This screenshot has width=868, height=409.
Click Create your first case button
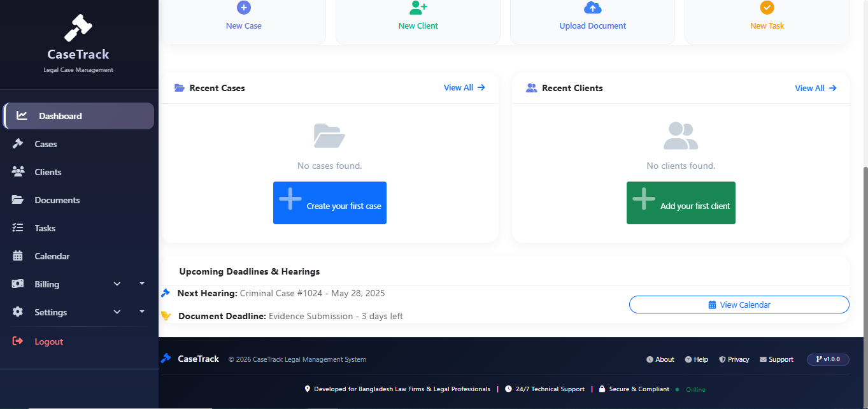pos(330,203)
